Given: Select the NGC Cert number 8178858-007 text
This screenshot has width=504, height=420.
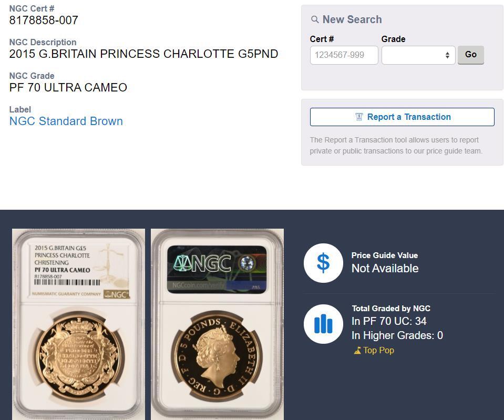Looking at the screenshot, I should [x=44, y=21].
